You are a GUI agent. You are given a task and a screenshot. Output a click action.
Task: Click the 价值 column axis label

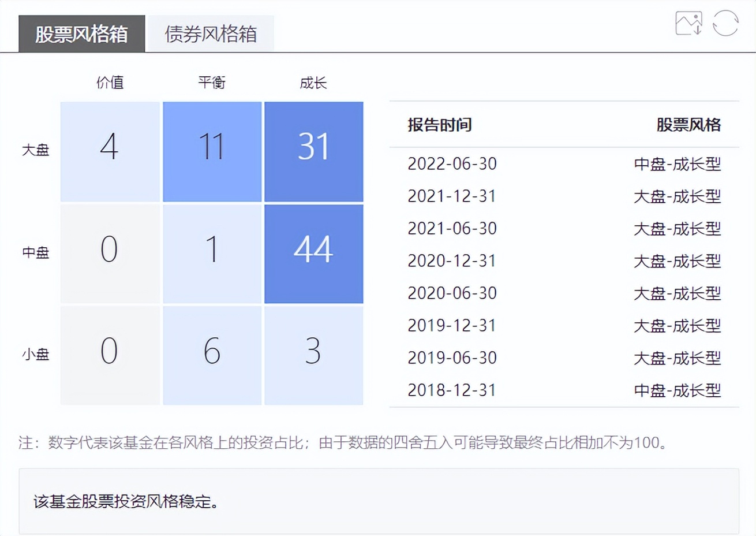tap(110, 83)
